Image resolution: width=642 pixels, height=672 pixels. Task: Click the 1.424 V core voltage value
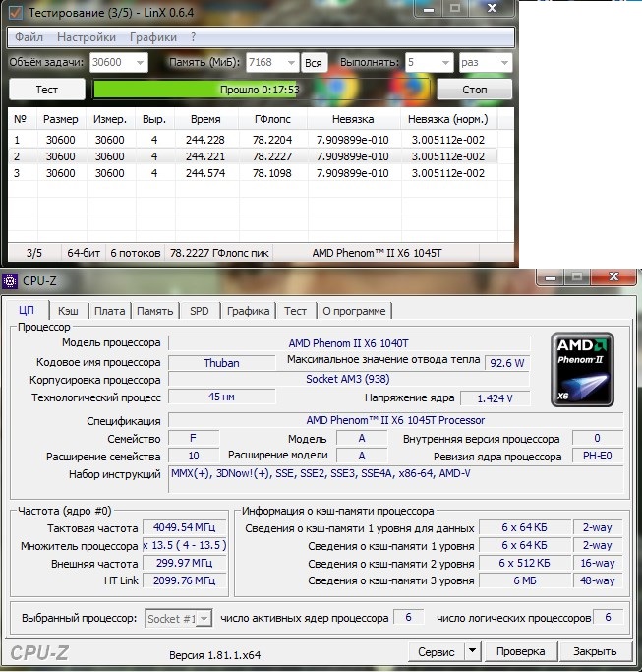tap(495, 398)
